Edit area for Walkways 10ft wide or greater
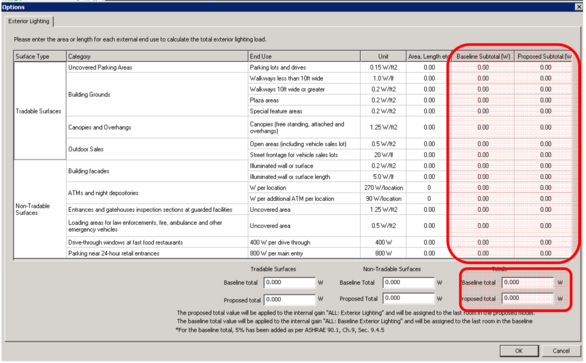 pyautogui.click(x=429, y=89)
